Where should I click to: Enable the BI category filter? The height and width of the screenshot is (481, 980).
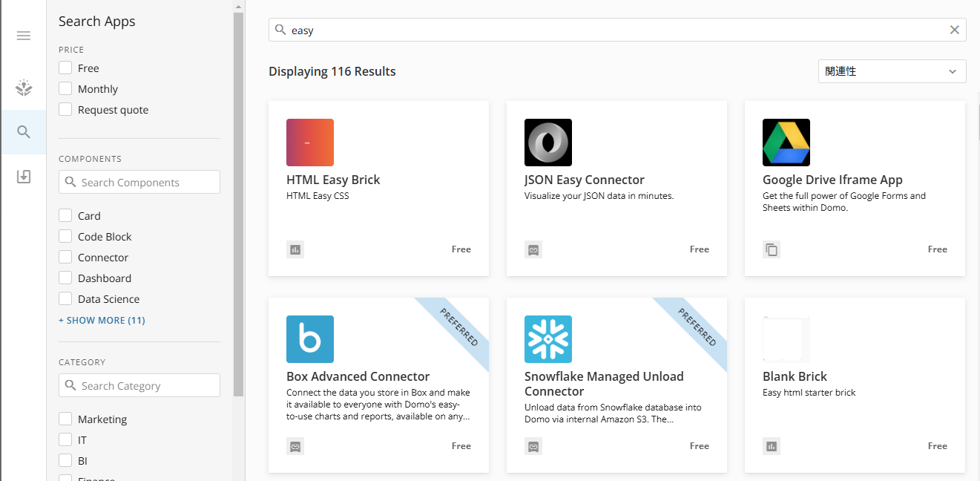65,461
